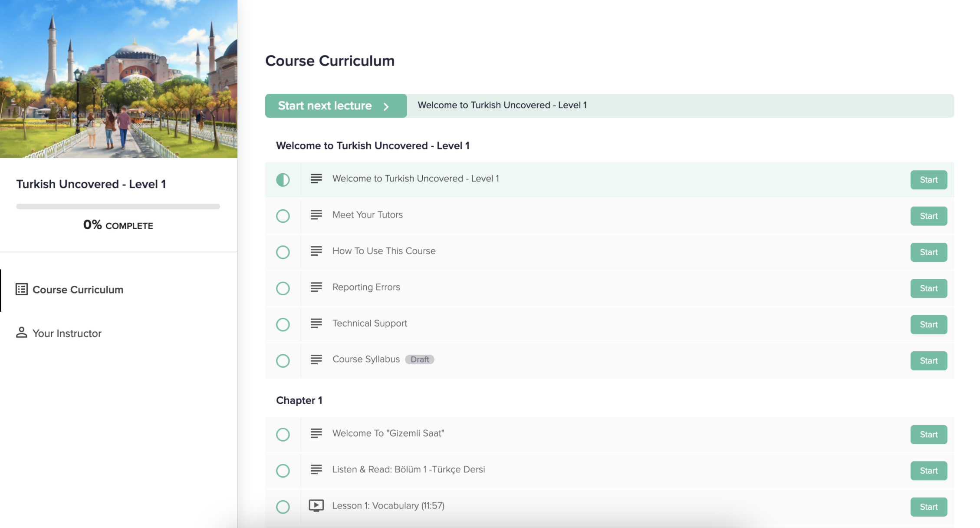
Task: Toggle completion circle for Lesson 1: Vocabulary
Action: point(283,507)
